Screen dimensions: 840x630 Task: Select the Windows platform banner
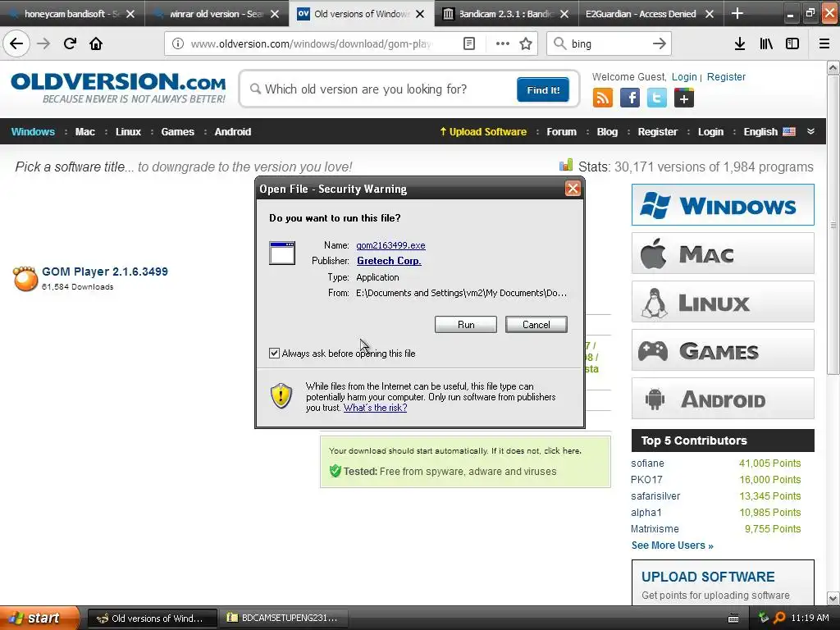coord(723,204)
